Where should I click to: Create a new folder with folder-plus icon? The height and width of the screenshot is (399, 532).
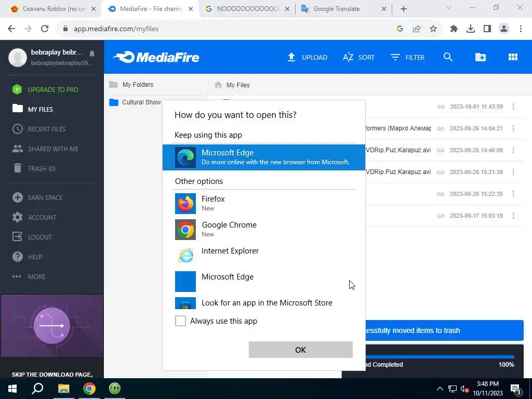pos(480,57)
